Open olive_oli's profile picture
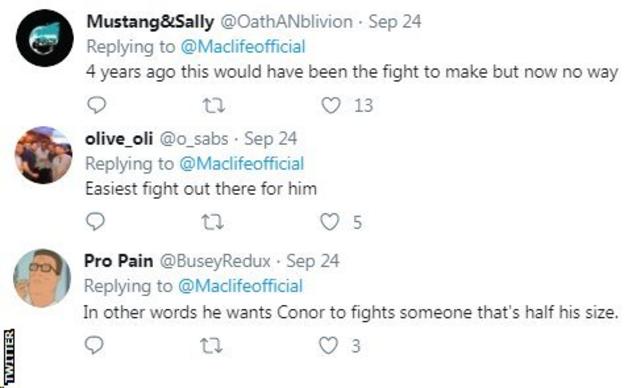 pyautogui.click(x=44, y=155)
